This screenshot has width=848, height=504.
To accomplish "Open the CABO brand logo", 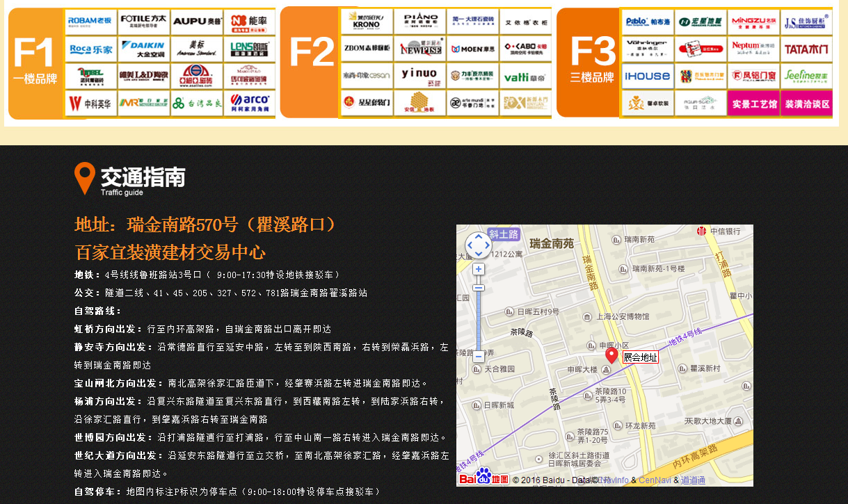I will click(526, 49).
